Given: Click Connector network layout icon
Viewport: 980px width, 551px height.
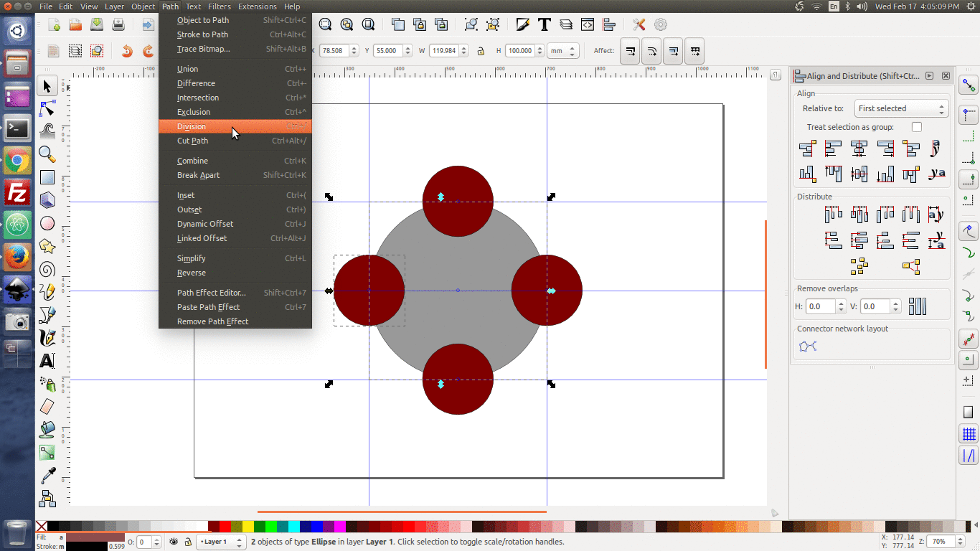Looking at the screenshot, I should click(x=808, y=347).
